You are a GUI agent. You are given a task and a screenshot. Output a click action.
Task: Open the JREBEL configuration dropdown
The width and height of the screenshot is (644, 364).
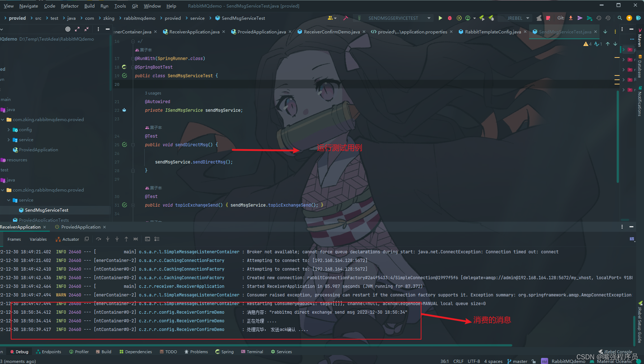coord(528,18)
